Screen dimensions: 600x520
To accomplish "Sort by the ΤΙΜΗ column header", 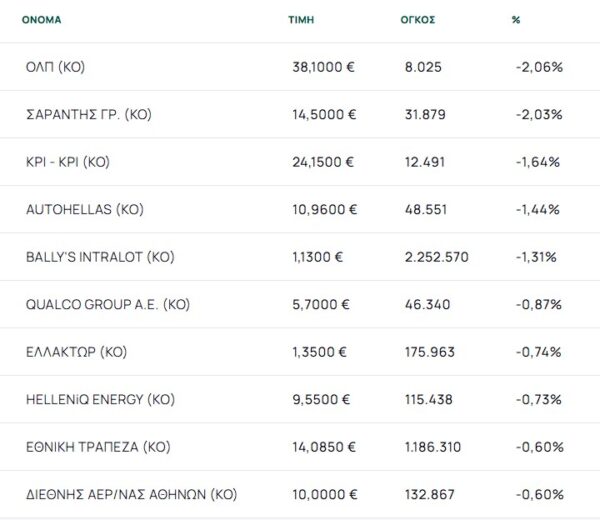I will coord(301,20).
